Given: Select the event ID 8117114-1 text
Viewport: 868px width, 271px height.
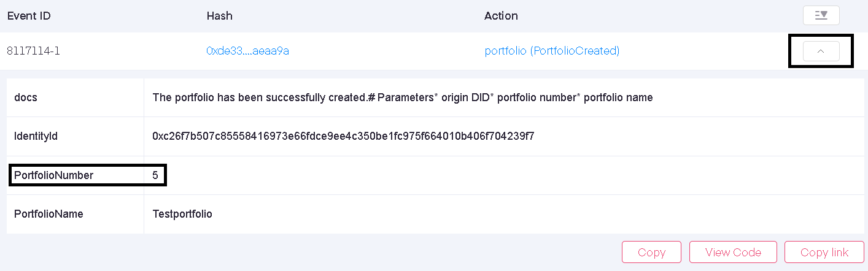Looking at the screenshot, I should coord(33,51).
